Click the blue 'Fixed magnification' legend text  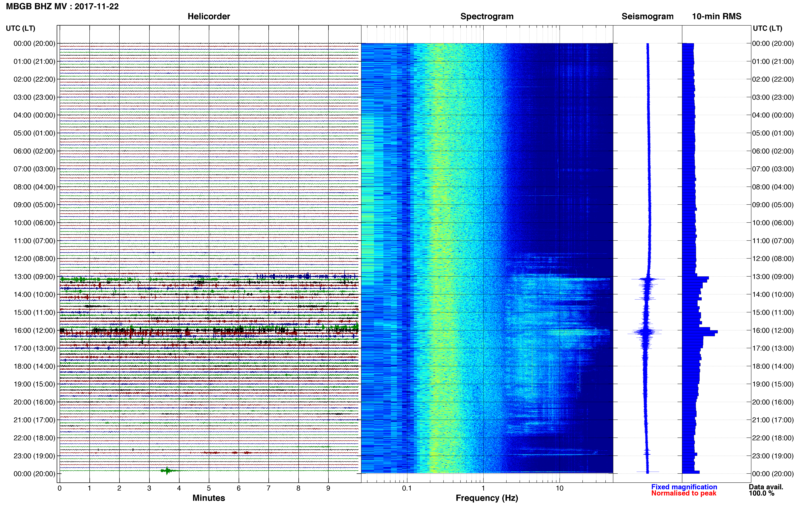(x=684, y=487)
